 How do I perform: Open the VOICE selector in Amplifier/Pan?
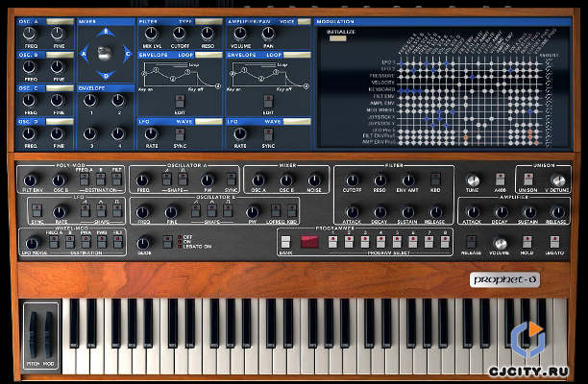pos(305,22)
